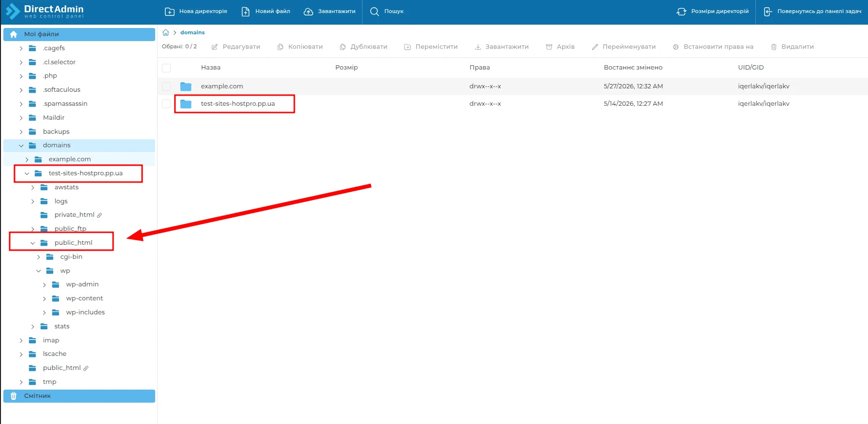Click the move icon for Перемістити
The image size is (868, 424).
(407, 47)
